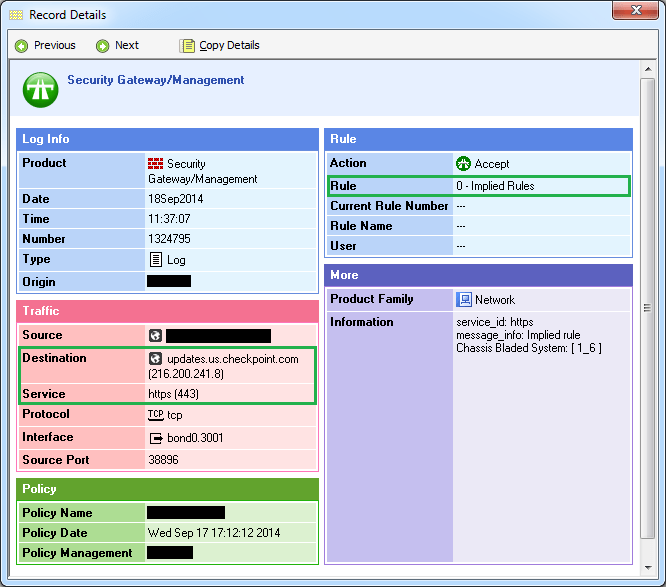
Task: Select the Accept action text
Action: click(x=491, y=164)
